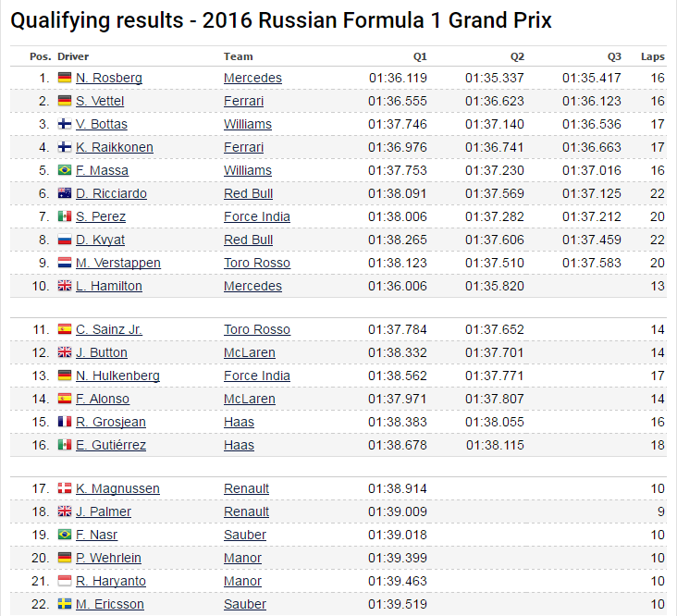Click the Australian flag beside D. Ricciardo
The width and height of the screenshot is (677, 616).
point(64,193)
